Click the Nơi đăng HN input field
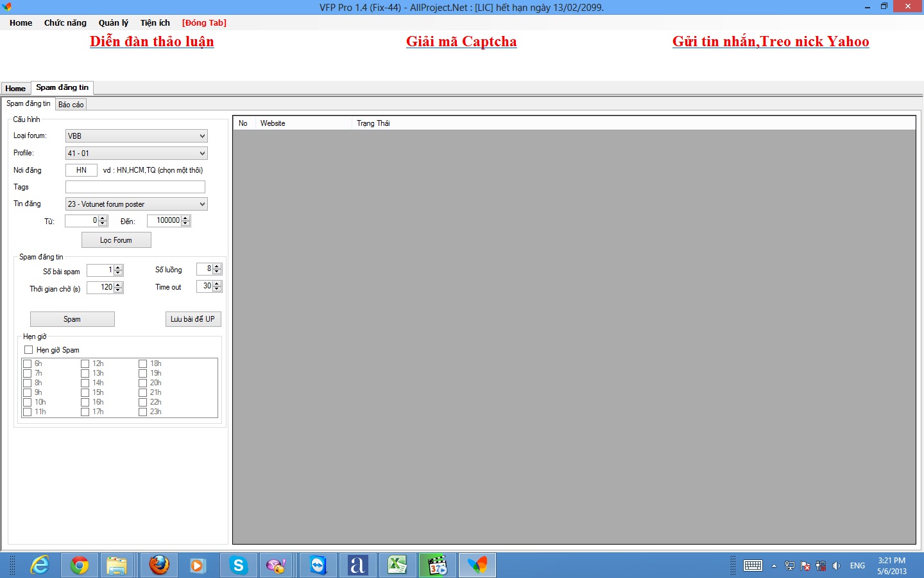 click(81, 170)
